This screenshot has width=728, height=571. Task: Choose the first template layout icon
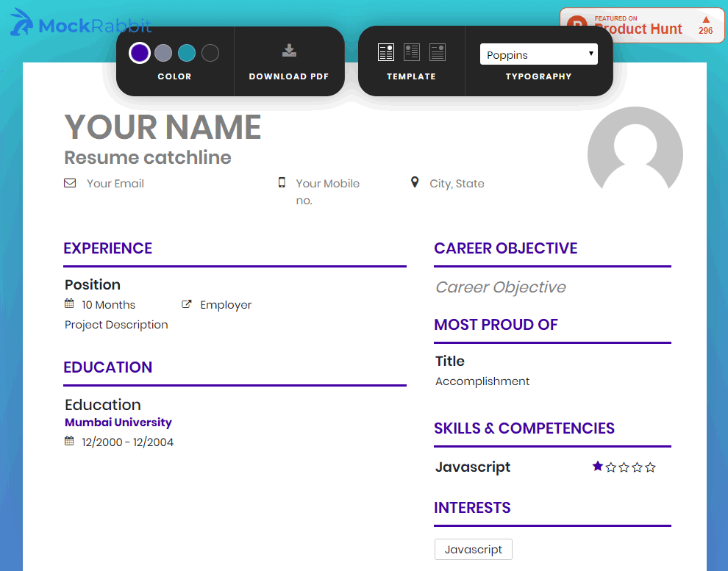pyautogui.click(x=386, y=52)
